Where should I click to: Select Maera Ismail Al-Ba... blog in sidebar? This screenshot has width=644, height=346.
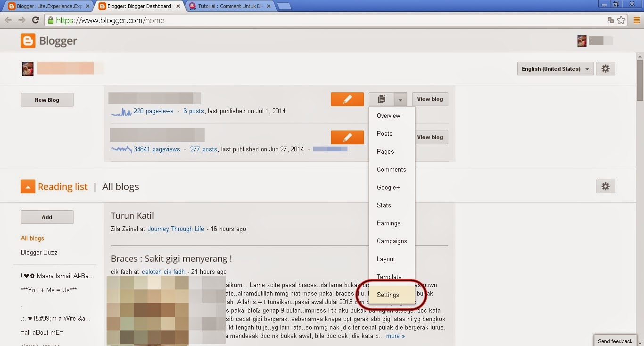coord(58,276)
